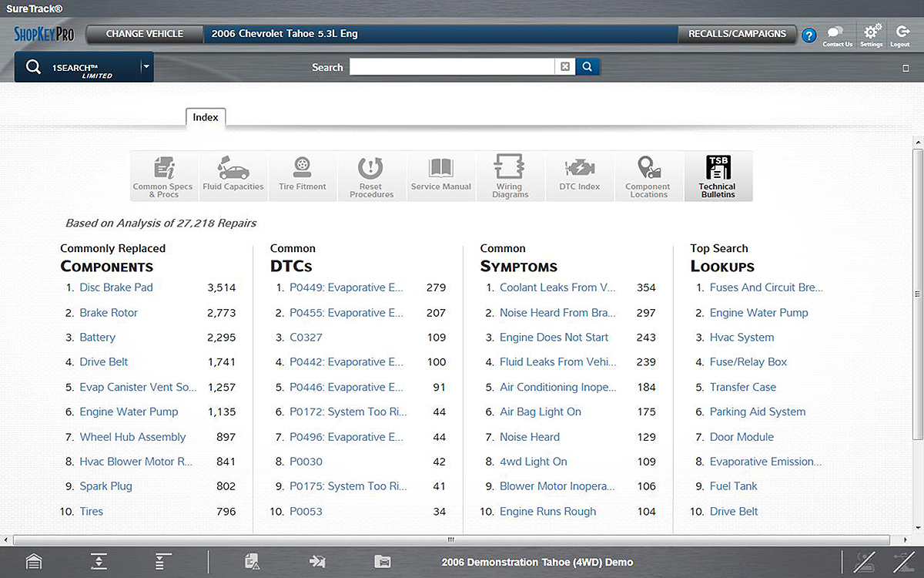The width and height of the screenshot is (924, 578).
Task: Open the Fluid Capacities section
Action: point(233,176)
